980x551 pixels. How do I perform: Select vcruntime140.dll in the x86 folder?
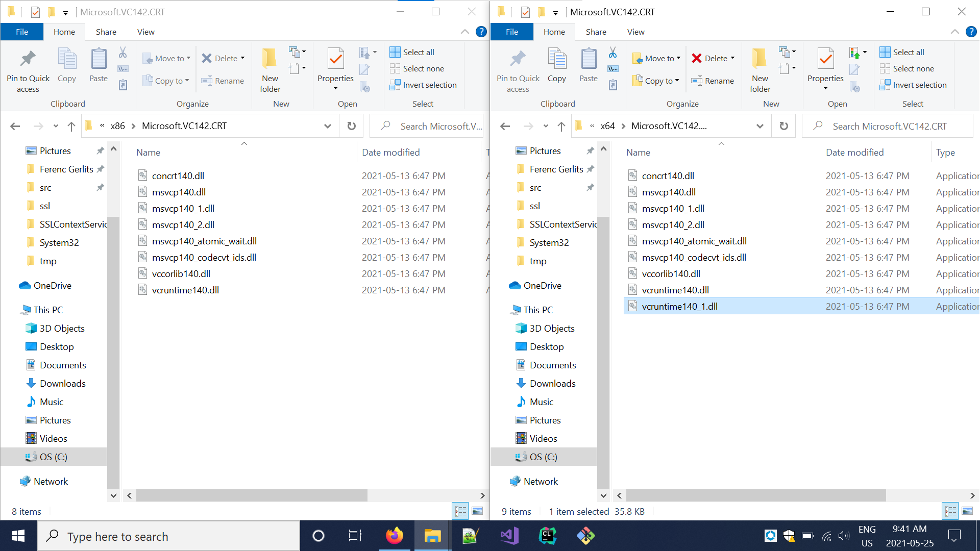[185, 290]
